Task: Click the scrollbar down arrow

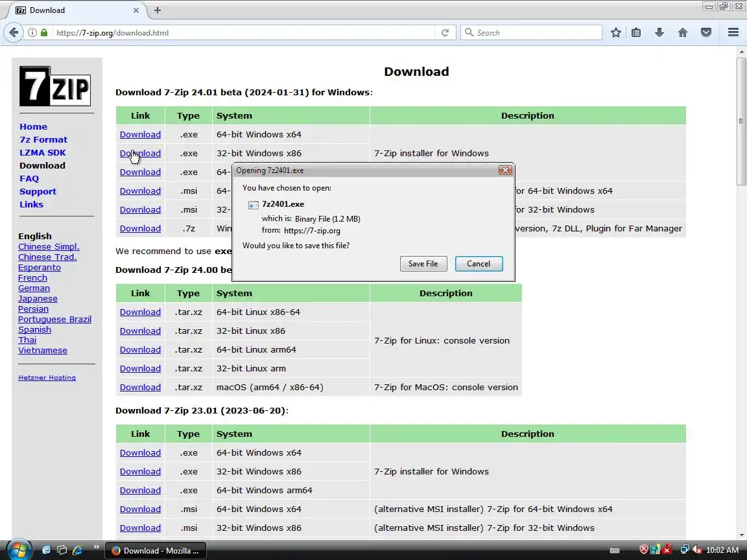Action: click(741, 535)
